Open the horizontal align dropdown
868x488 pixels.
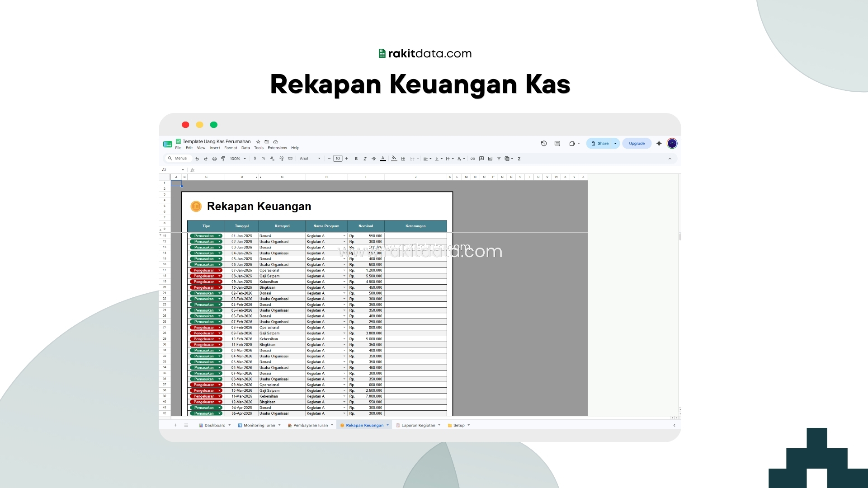coord(428,159)
